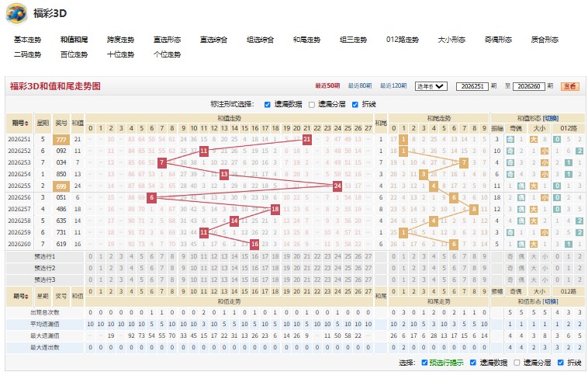
Task: Click the 福彩3D和值和尾走势图 title
Action: (55, 86)
